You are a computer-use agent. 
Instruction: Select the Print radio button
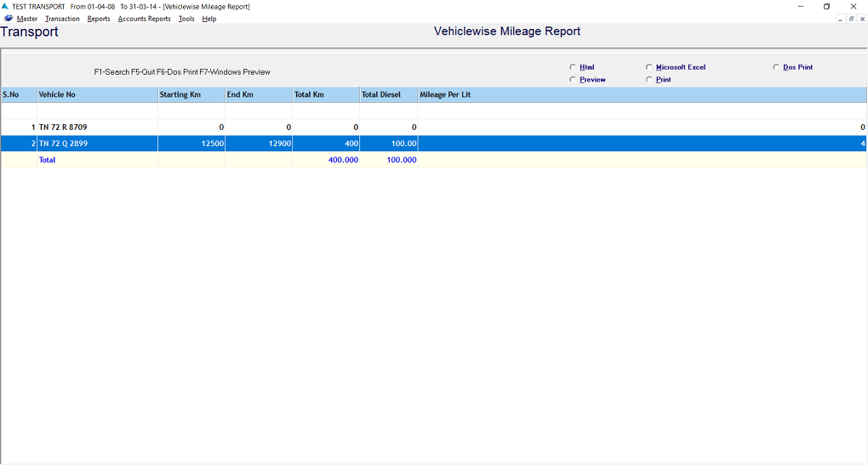click(x=649, y=80)
